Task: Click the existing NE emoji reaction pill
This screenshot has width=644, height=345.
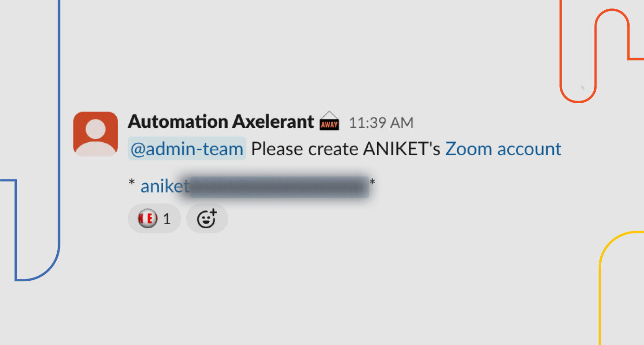Action: tap(154, 218)
